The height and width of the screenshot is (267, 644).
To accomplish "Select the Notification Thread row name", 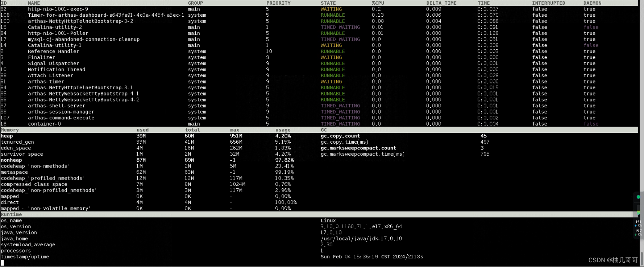I will click(x=57, y=70).
